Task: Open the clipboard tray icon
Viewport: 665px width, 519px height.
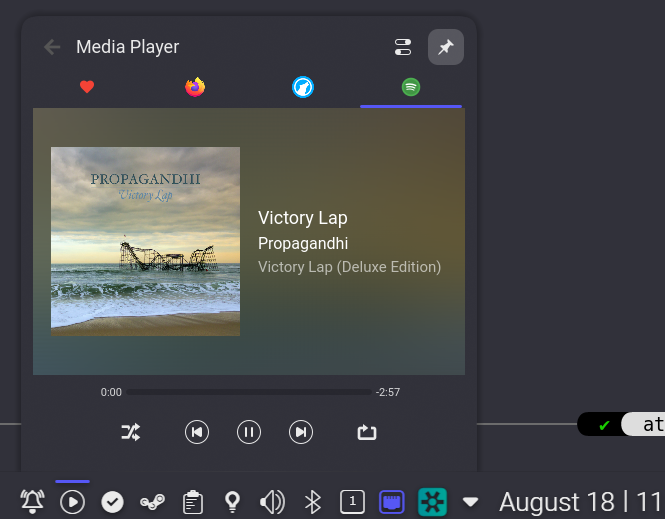Action: 193,502
